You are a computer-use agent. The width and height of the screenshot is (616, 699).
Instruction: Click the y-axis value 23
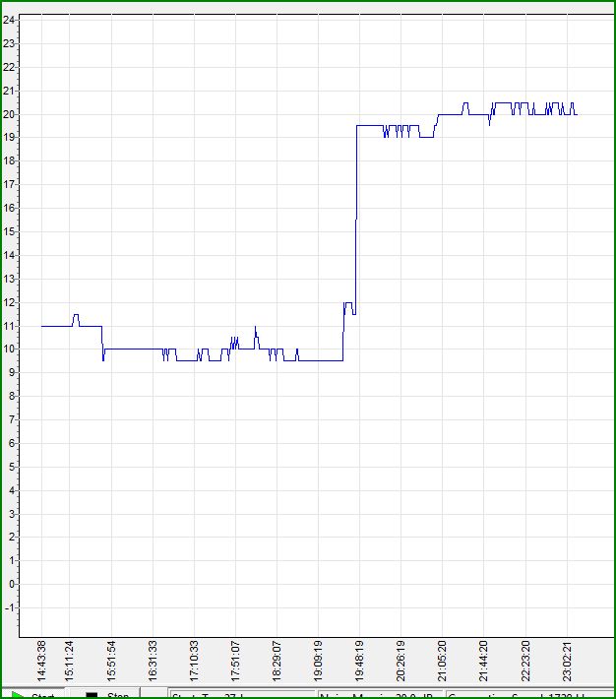point(9,43)
